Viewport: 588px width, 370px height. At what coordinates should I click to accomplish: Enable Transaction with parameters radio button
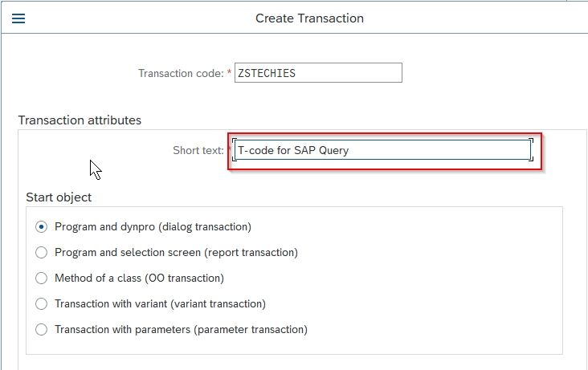41,330
